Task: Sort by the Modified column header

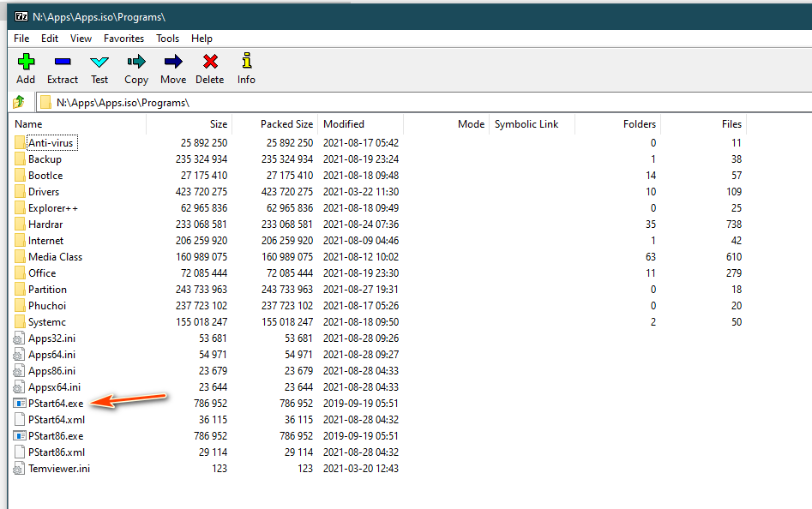Action: pos(361,124)
